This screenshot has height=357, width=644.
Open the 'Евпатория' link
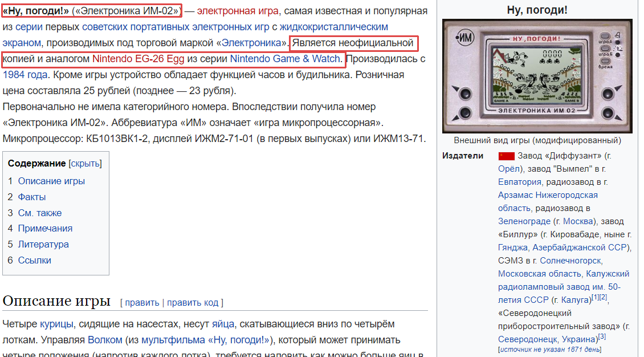point(519,182)
